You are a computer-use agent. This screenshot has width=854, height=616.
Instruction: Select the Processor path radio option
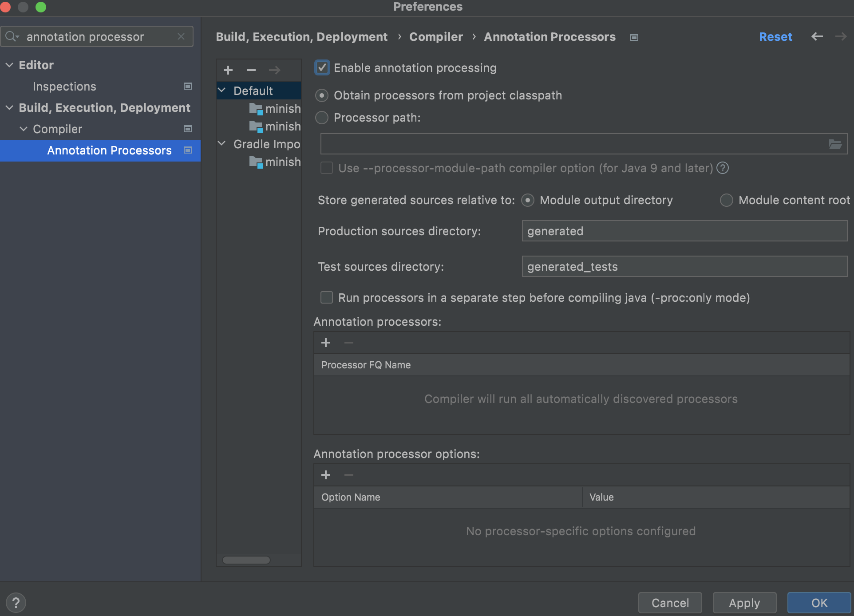[322, 118]
